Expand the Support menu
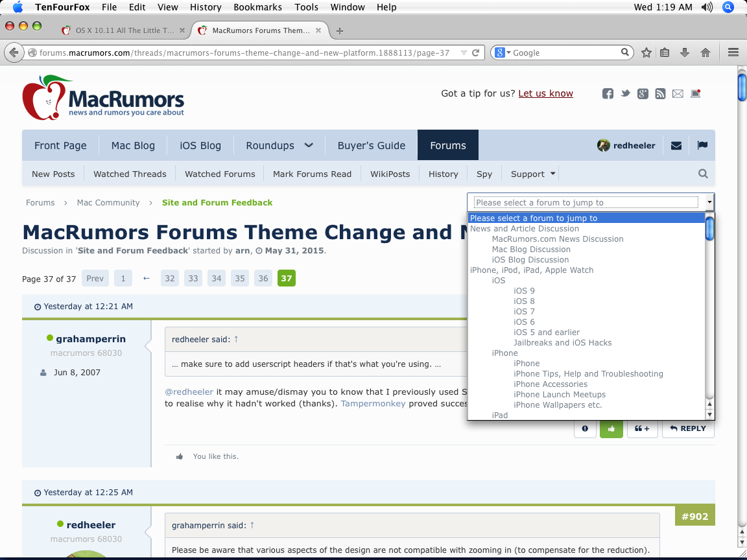The width and height of the screenshot is (747, 560). [x=533, y=174]
